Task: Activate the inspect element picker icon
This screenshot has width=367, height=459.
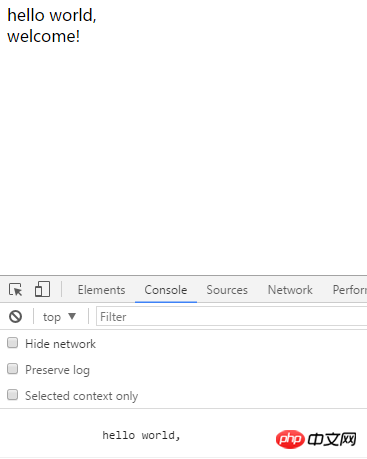Action: (16, 289)
